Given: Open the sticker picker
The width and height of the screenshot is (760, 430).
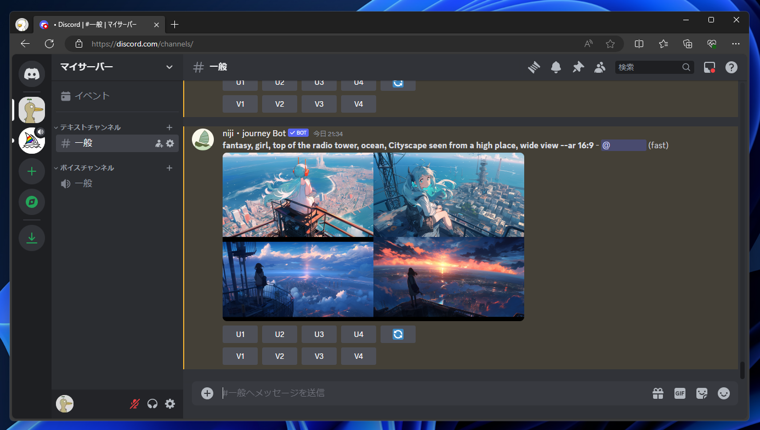Looking at the screenshot, I should pos(701,393).
